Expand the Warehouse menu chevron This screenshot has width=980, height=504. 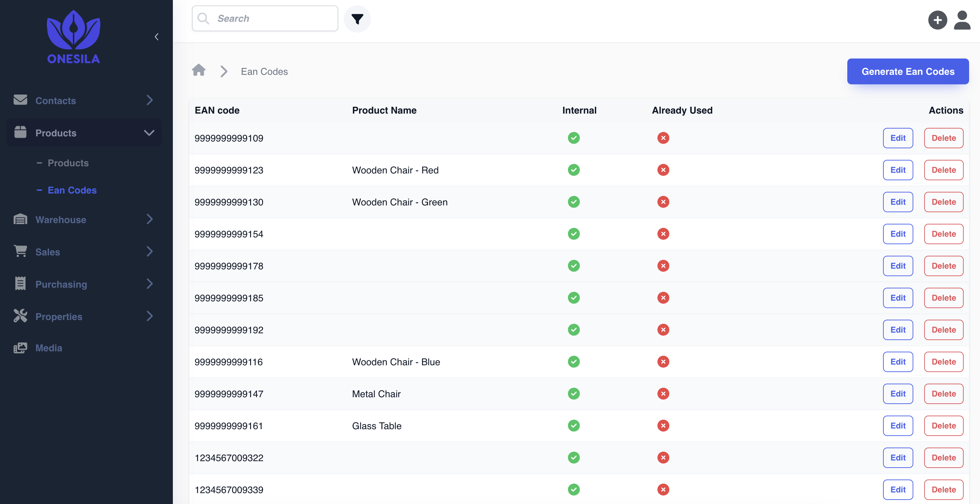coord(149,219)
